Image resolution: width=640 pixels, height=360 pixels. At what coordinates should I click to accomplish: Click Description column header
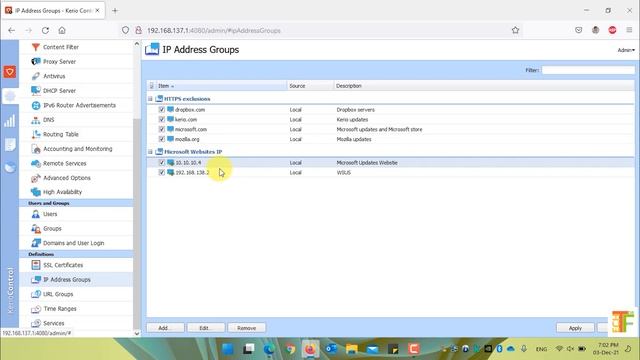(x=484, y=86)
